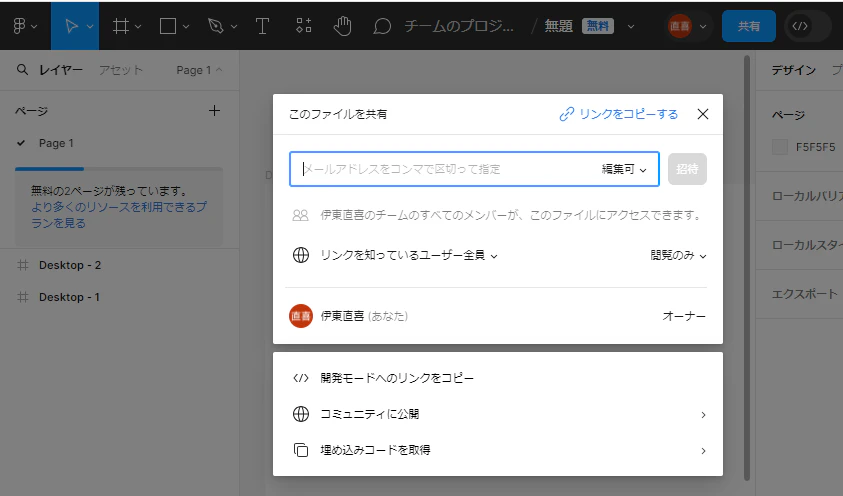Open the 閲覧のみ link permission dropdown

point(678,255)
